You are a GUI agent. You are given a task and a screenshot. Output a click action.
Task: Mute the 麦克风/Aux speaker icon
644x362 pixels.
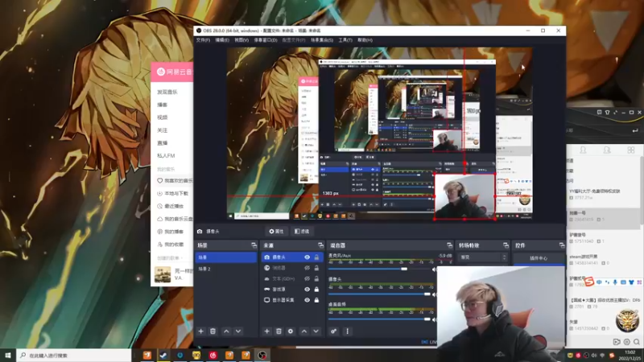pyautogui.click(x=434, y=269)
